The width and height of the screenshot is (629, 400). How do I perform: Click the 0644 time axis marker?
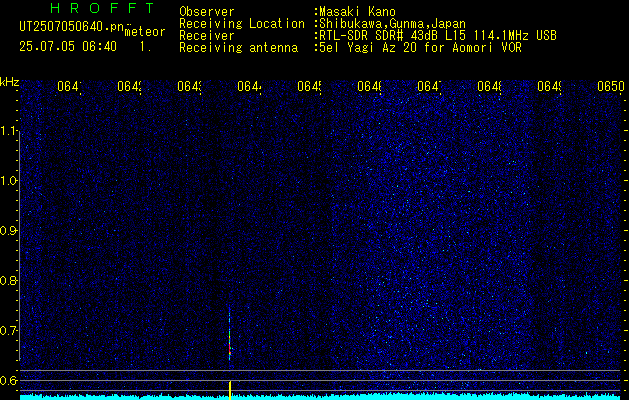(x=250, y=86)
